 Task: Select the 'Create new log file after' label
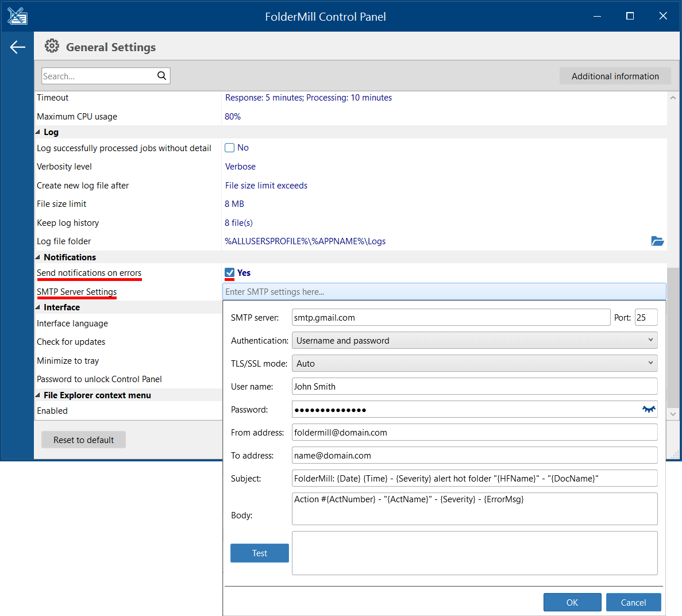click(83, 186)
